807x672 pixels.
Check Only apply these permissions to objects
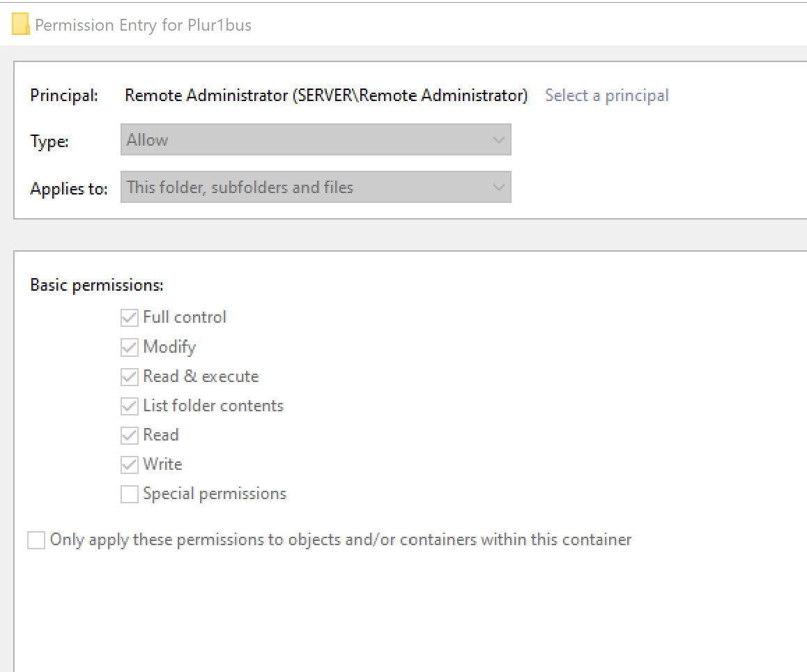point(36,540)
